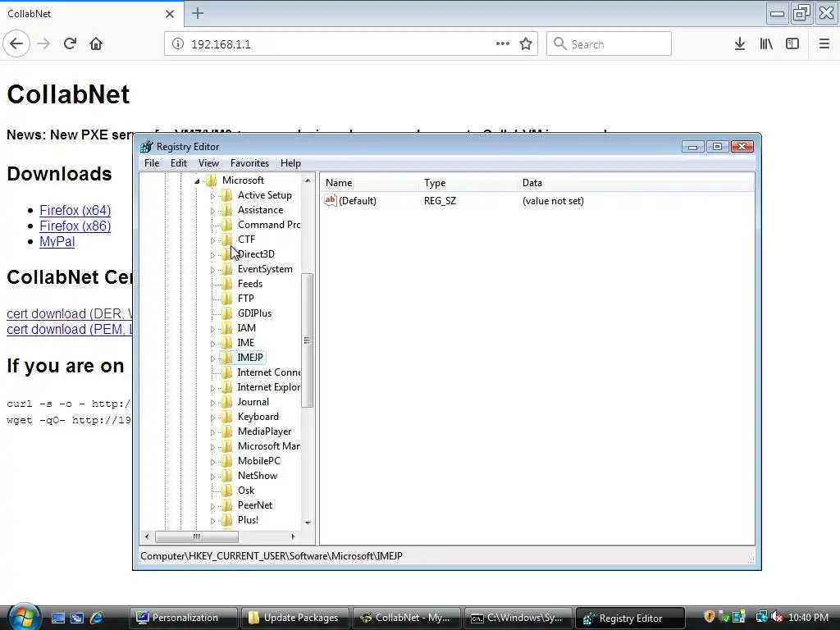Click the network tray icon
The width and height of the screenshot is (840, 630).
(x=761, y=617)
